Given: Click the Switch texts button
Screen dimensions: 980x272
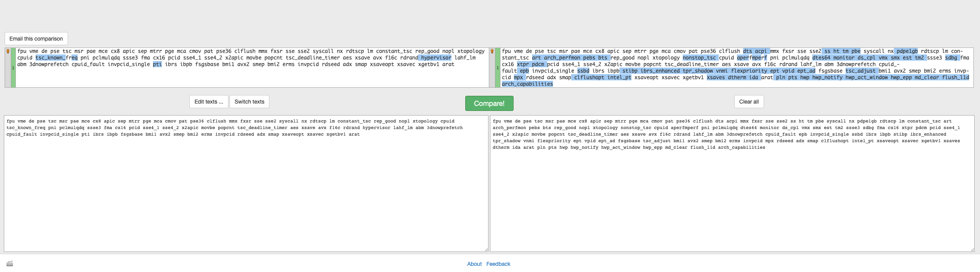Looking at the screenshot, I should coord(249,102).
